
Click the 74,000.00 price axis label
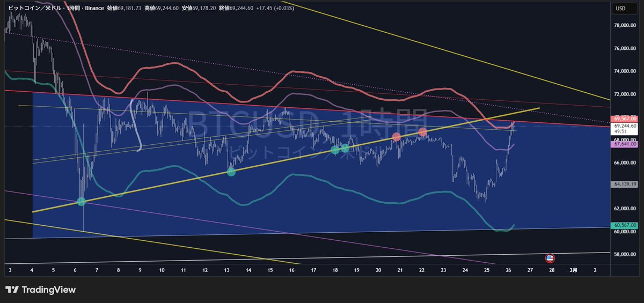coord(625,71)
